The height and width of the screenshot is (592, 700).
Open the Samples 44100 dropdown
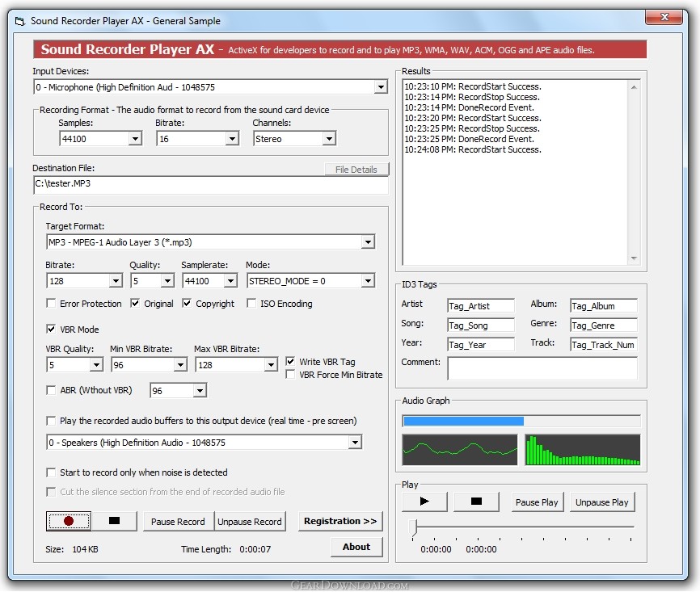[x=135, y=139]
